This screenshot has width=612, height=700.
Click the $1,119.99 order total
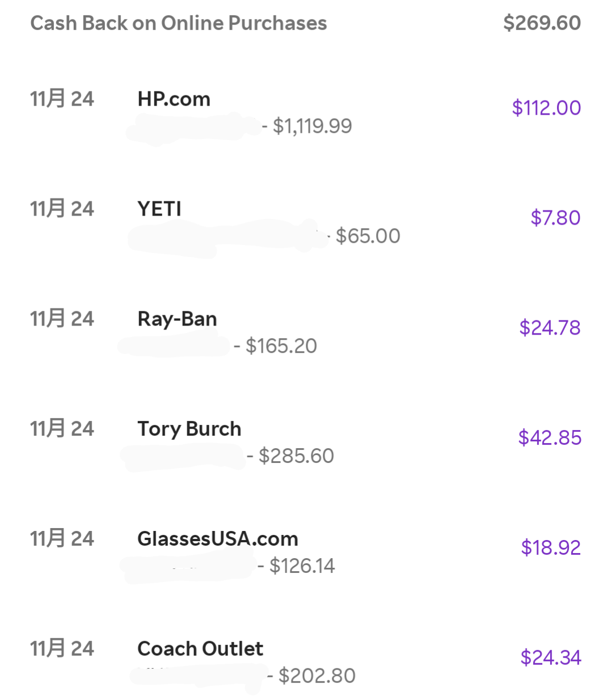tap(312, 126)
